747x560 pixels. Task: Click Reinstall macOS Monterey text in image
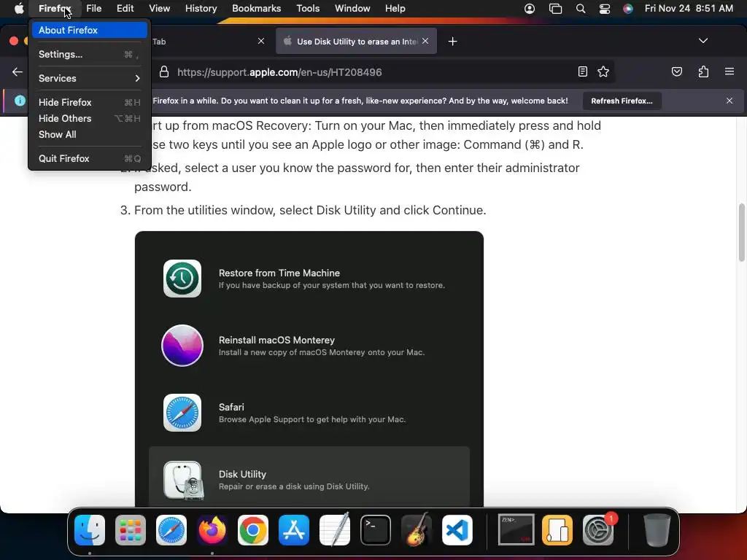(x=276, y=340)
